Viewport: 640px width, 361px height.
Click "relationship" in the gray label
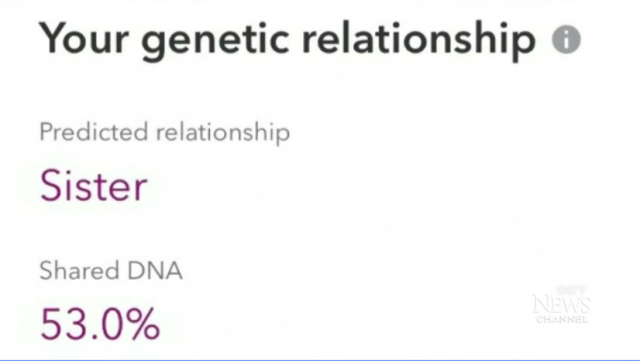point(223,133)
